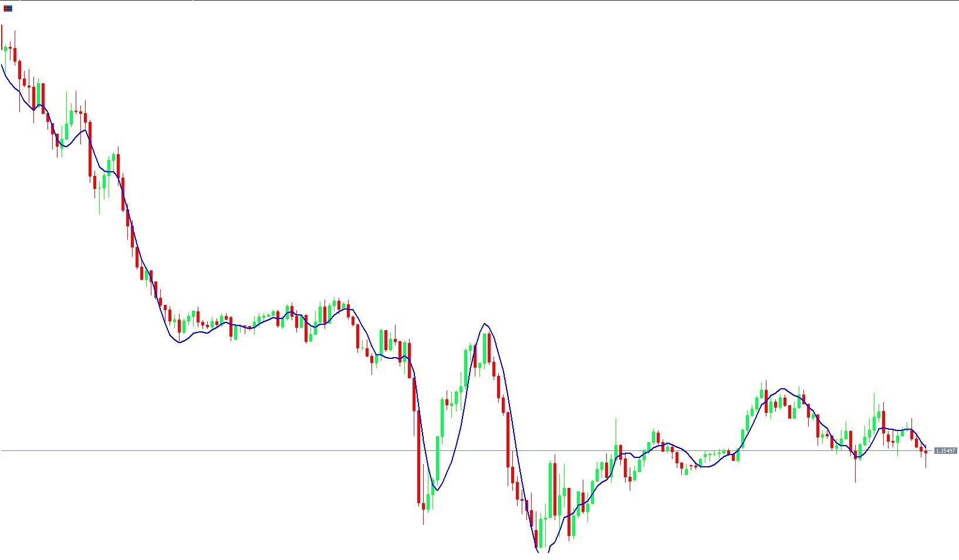This screenshot has width=959, height=560.
Task: Click the 1.15497 price label
Action: tap(945, 451)
